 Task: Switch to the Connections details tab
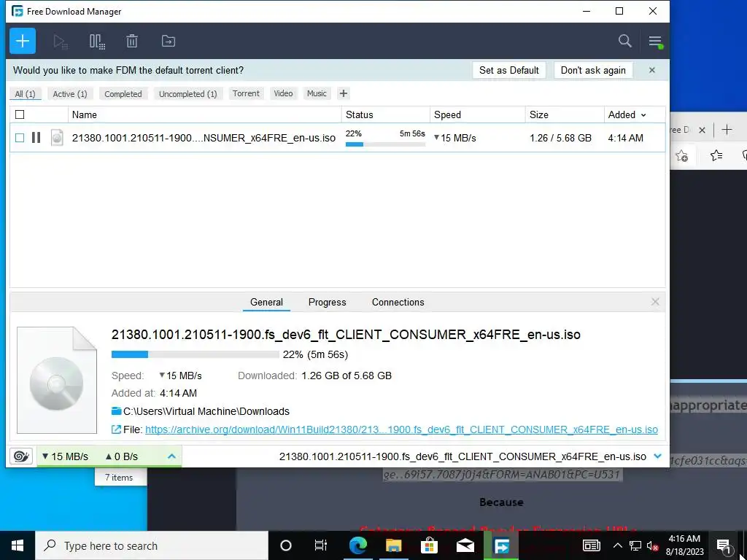[398, 302]
